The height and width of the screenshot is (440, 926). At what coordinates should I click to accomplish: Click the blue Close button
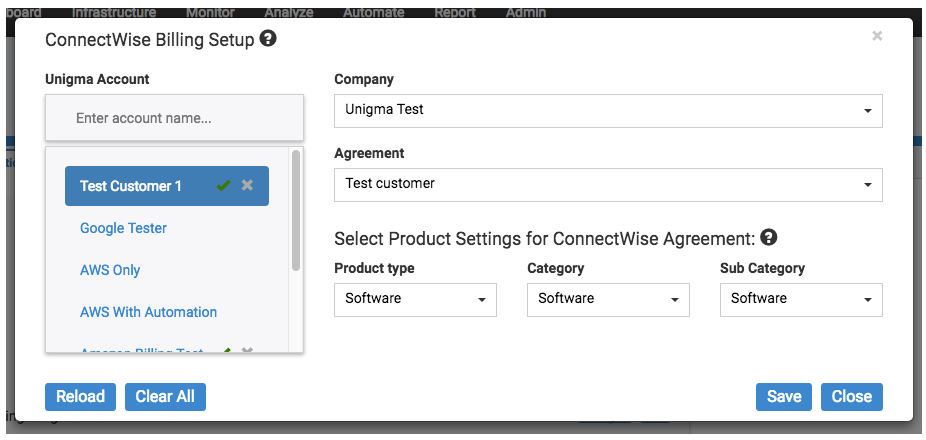[x=852, y=397]
